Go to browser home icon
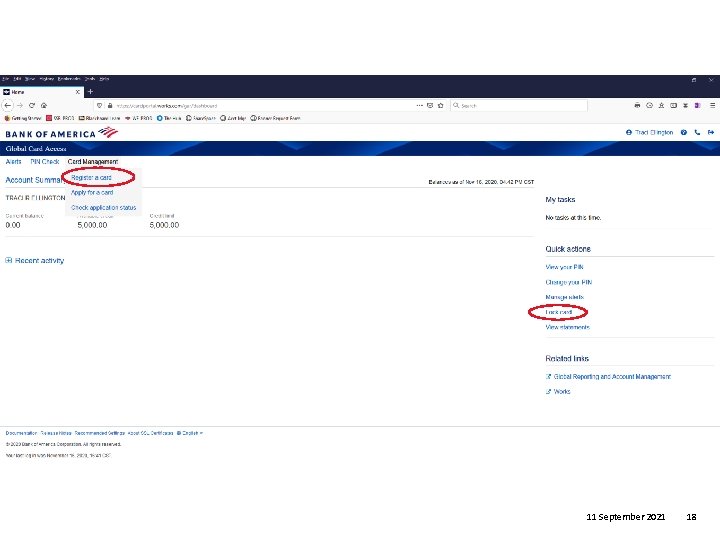The width and height of the screenshot is (720, 540). [x=44, y=105]
